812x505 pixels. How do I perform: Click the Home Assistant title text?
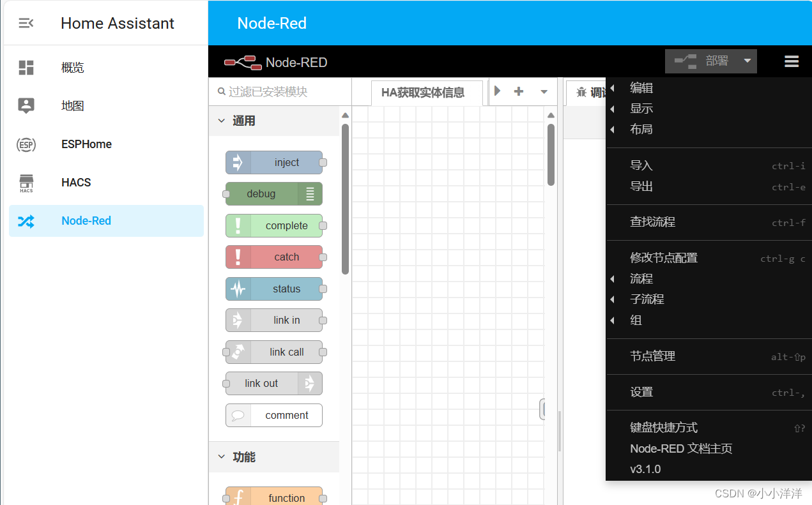tap(118, 24)
